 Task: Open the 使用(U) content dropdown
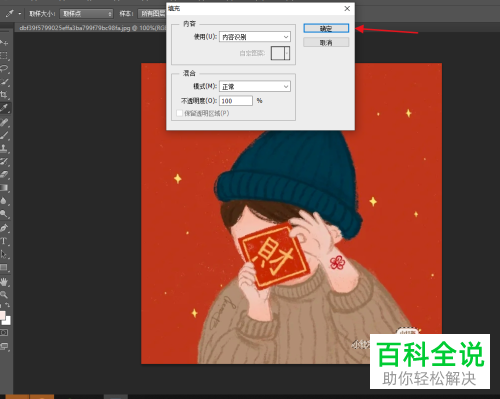255,37
